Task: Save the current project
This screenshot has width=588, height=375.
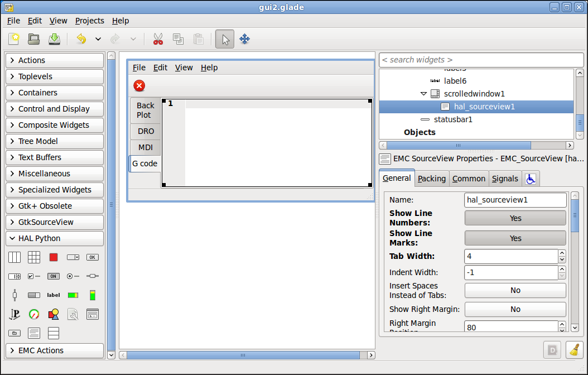Action: tap(54, 39)
